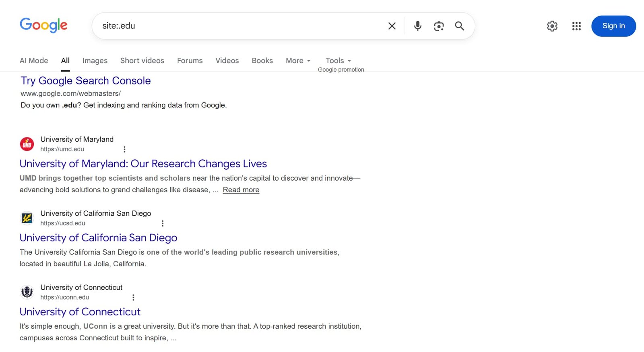Switch to AI Mode tab
This screenshot has height=352, width=644.
pos(34,61)
